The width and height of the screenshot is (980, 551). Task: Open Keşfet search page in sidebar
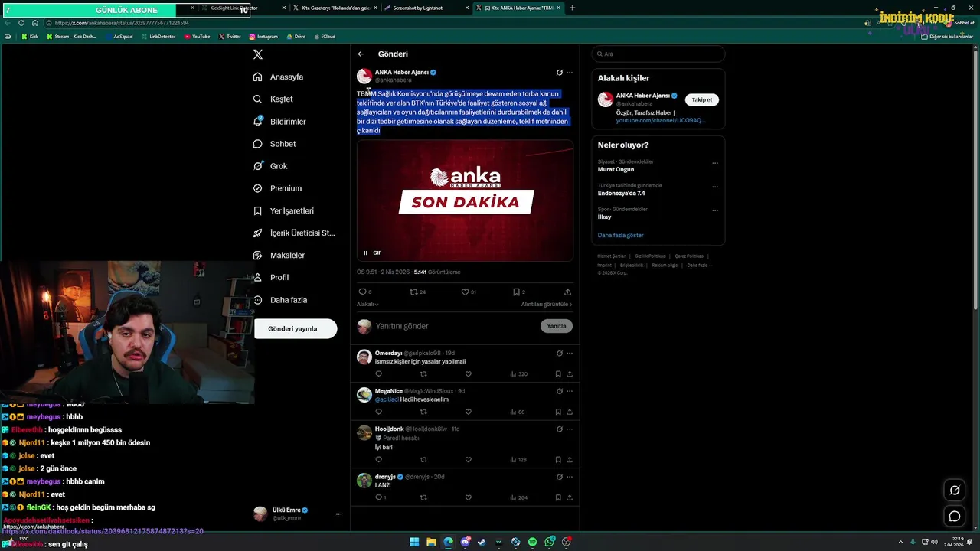coord(273,99)
